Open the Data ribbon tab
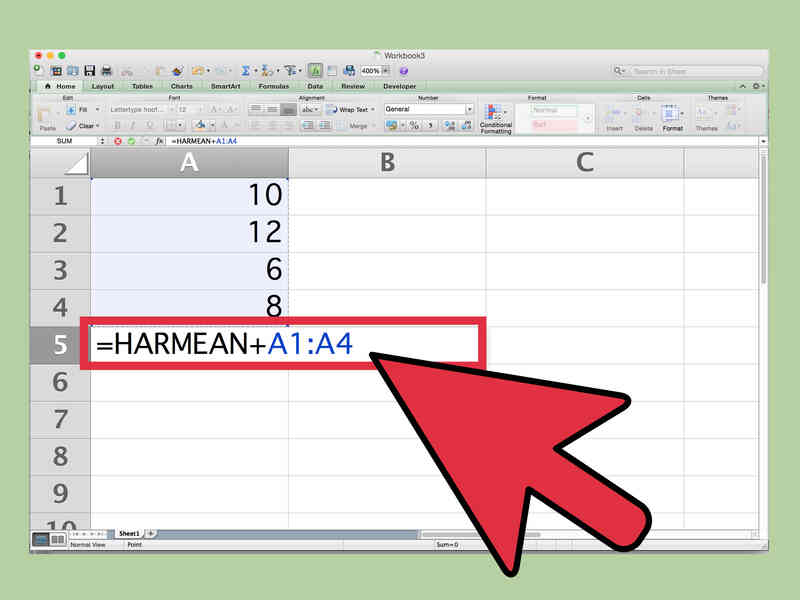The height and width of the screenshot is (600, 800). 315,86
